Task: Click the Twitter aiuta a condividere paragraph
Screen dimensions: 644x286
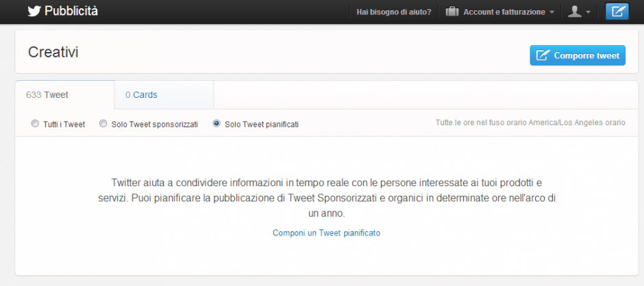Action: coord(327,198)
